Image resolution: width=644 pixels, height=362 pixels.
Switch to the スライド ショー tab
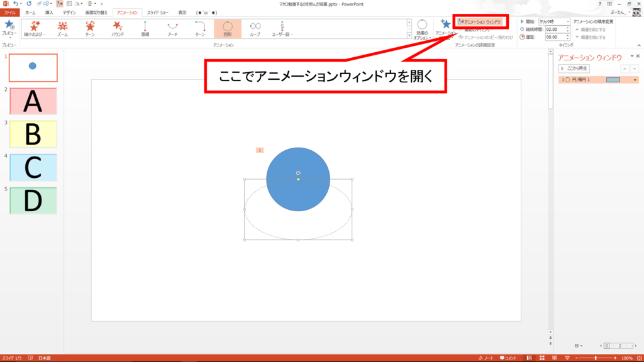[x=157, y=13]
